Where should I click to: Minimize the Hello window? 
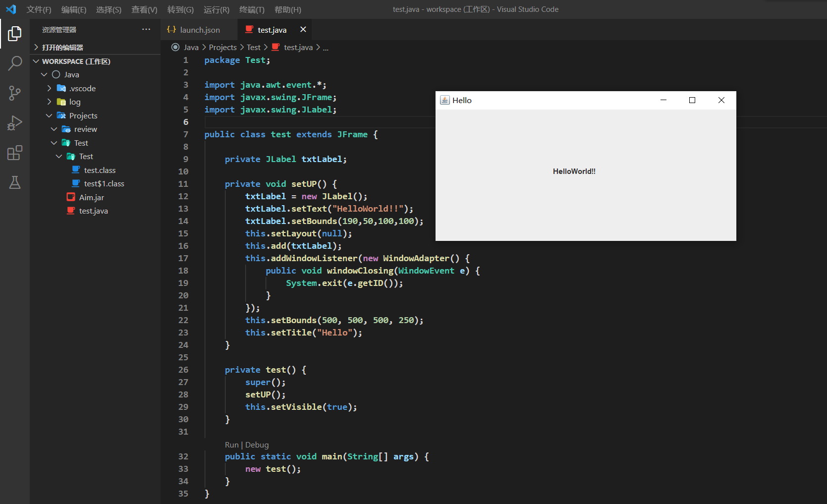pos(663,100)
